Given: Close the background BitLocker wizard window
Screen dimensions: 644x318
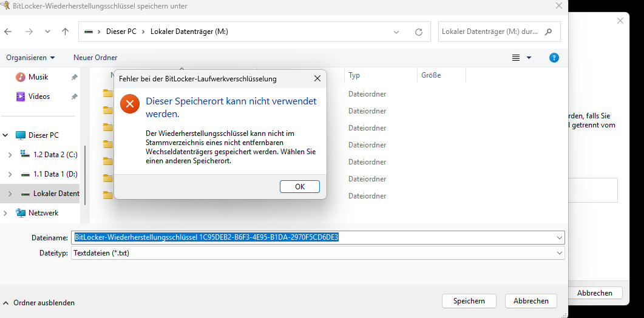Looking at the screenshot, I should coord(620,21).
